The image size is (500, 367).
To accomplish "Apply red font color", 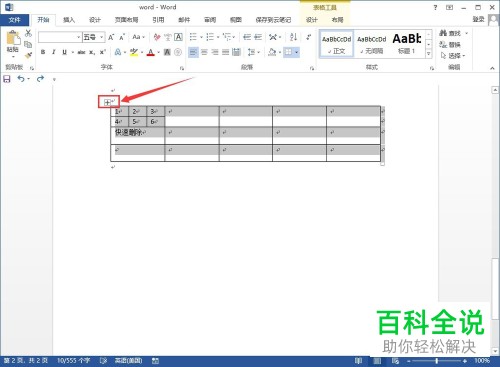I will 151,52.
